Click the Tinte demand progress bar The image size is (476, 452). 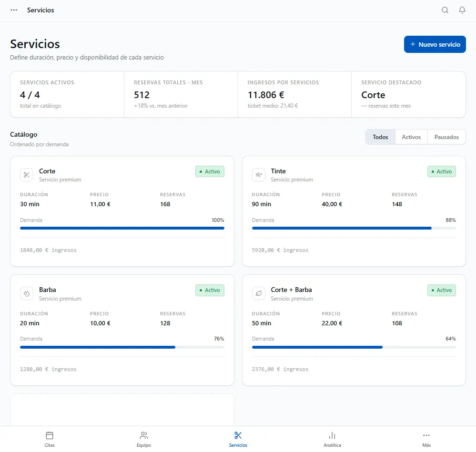(354, 228)
